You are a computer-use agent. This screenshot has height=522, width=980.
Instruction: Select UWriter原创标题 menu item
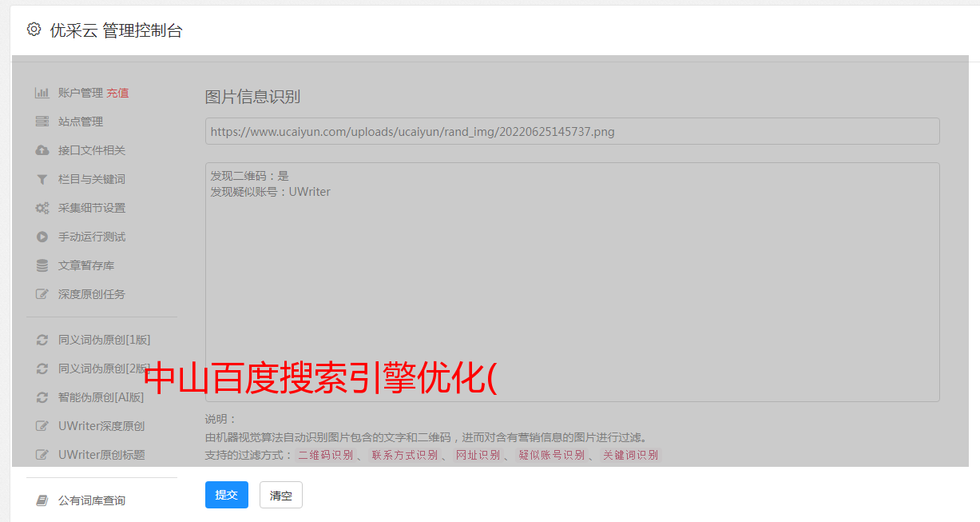(x=101, y=455)
